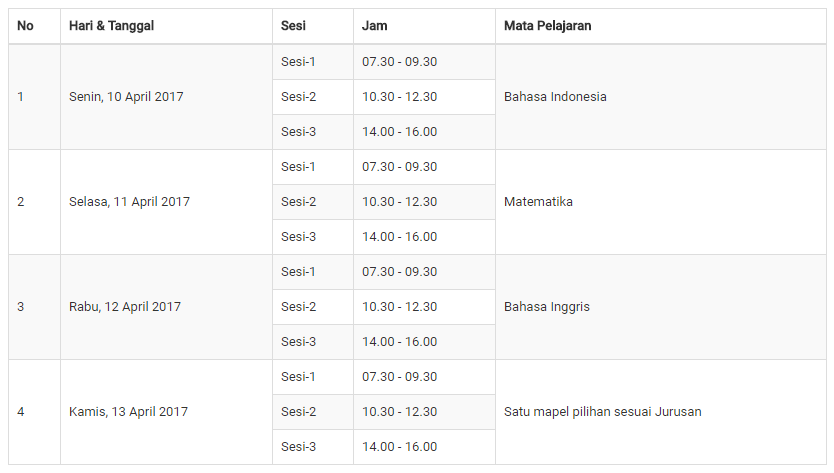Viewport: 834px width, 473px height.
Task: Select the "Kamis, 13 April 2017" cell
Action: [166, 412]
